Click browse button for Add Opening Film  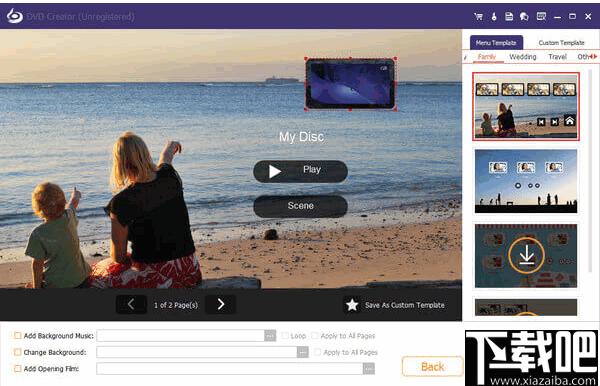coord(368,368)
